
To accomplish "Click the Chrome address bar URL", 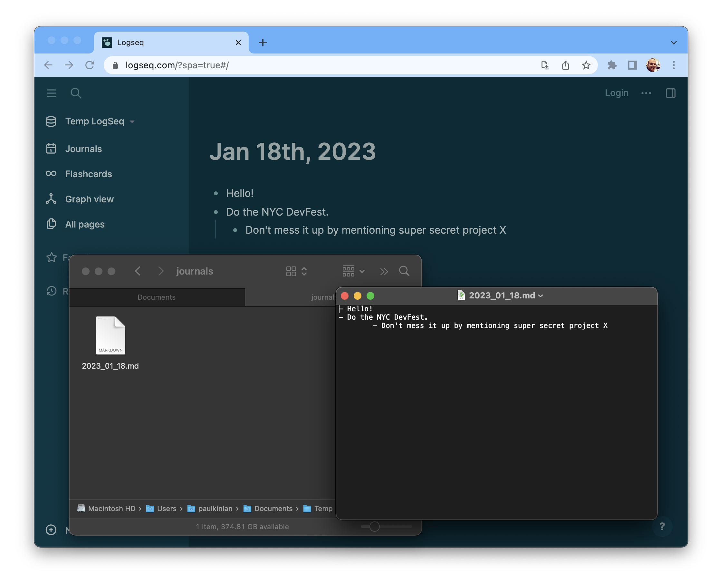I will click(177, 65).
